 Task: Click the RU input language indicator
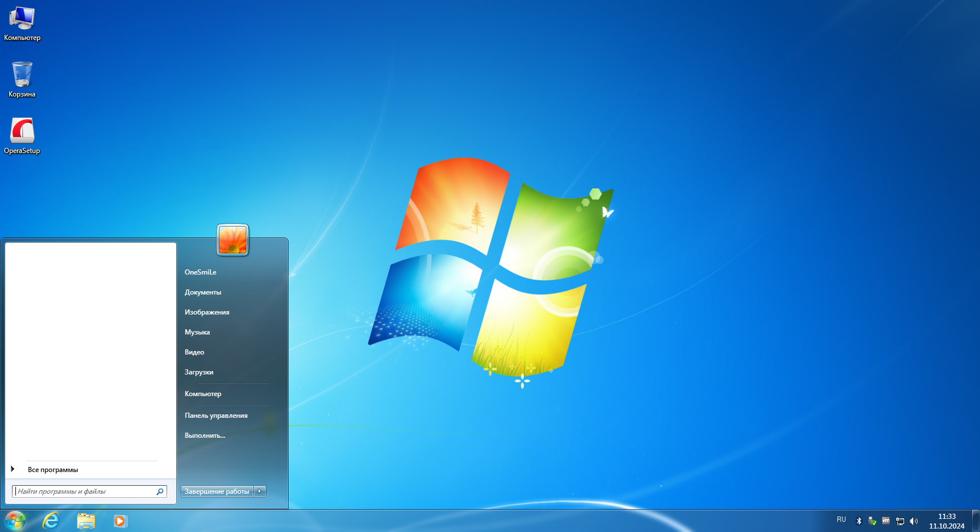(841, 519)
